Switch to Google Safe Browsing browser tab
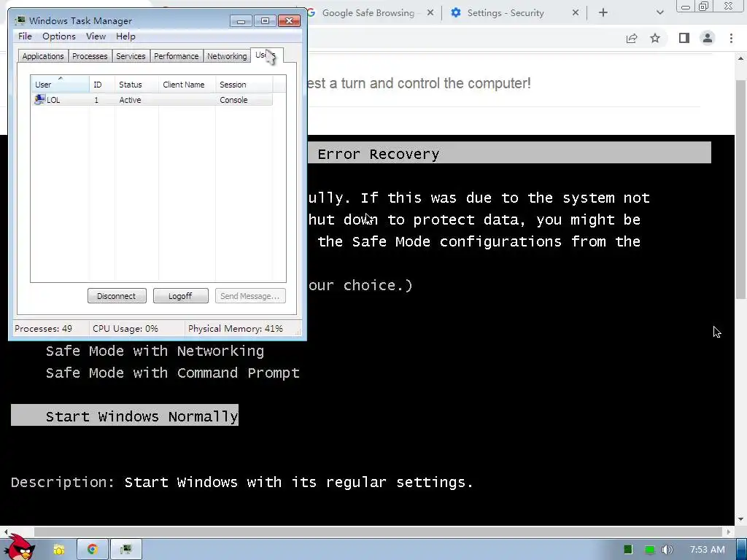Viewport: 747px width, 560px height. click(x=368, y=13)
